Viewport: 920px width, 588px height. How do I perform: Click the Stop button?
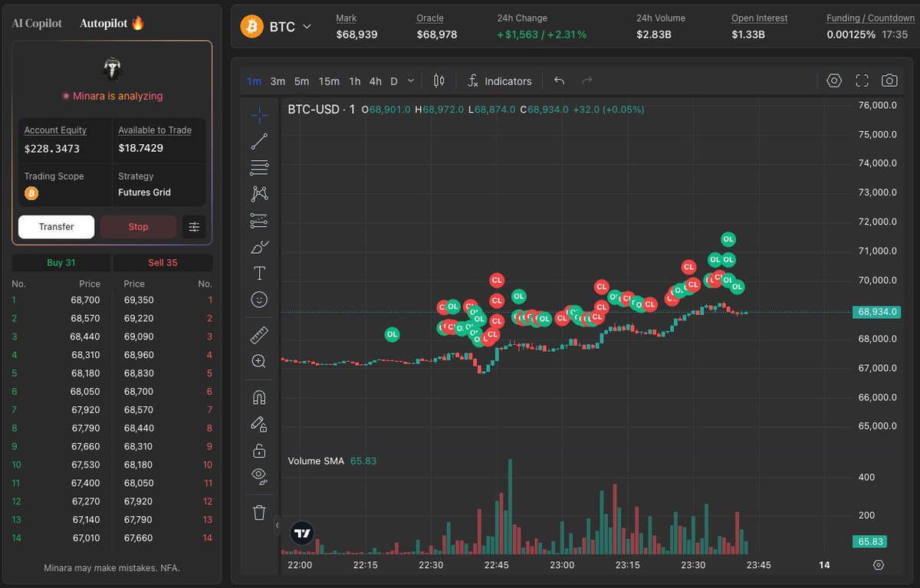tap(138, 226)
